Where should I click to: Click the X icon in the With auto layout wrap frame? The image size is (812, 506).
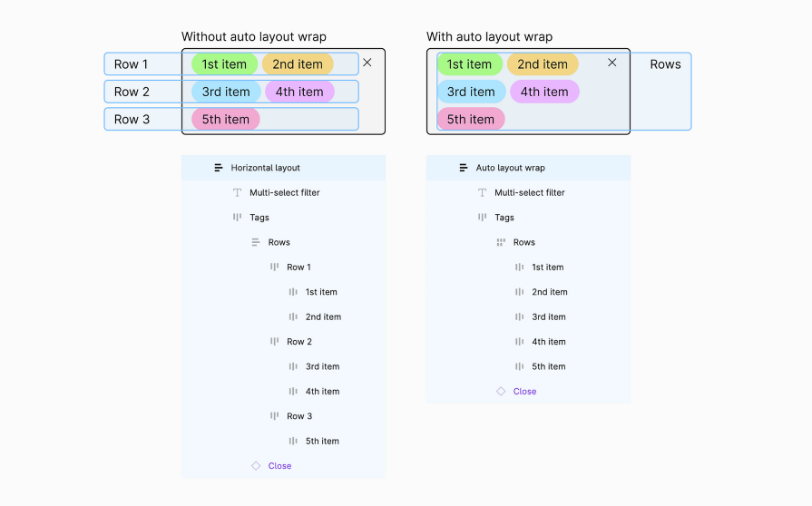[x=612, y=63]
